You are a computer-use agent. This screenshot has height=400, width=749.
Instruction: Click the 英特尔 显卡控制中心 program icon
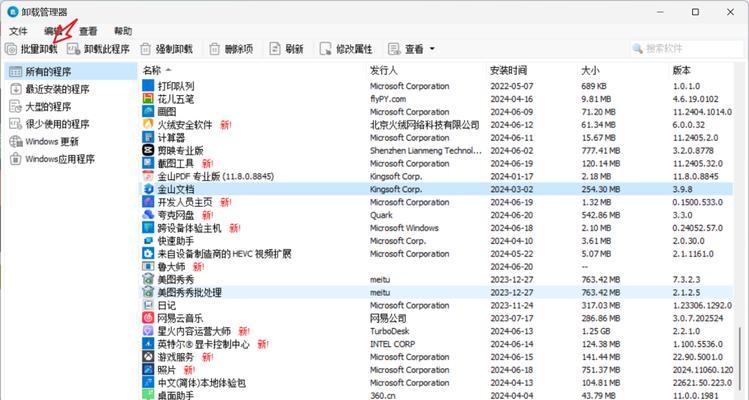[148, 344]
